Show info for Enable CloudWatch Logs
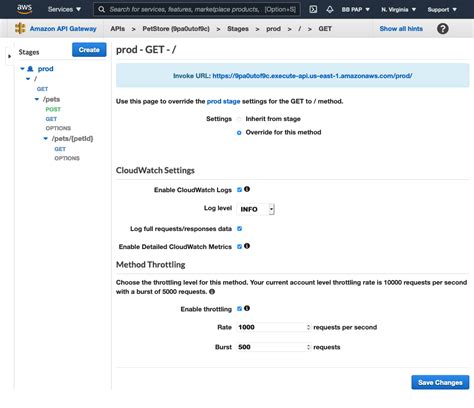Viewport: 474px width, 408px height. [x=247, y=189]
